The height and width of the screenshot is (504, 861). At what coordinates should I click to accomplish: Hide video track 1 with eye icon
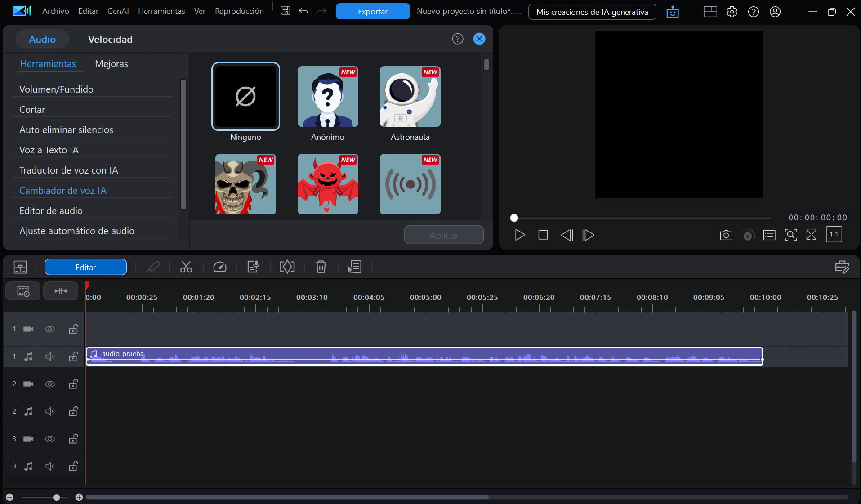coord(50,329)
